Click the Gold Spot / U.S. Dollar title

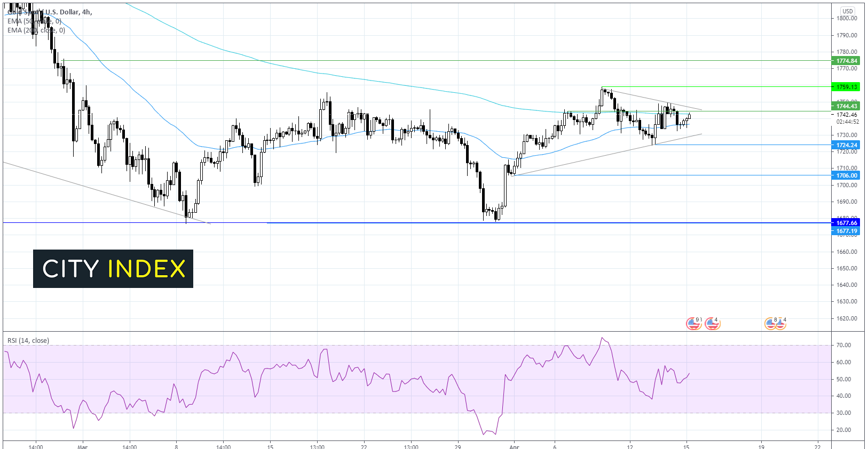50,12
